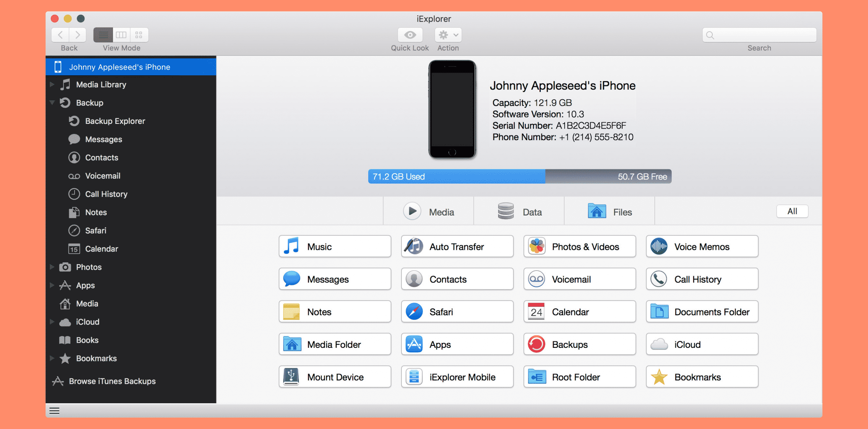Expand iCloud in sidebar

52,322
